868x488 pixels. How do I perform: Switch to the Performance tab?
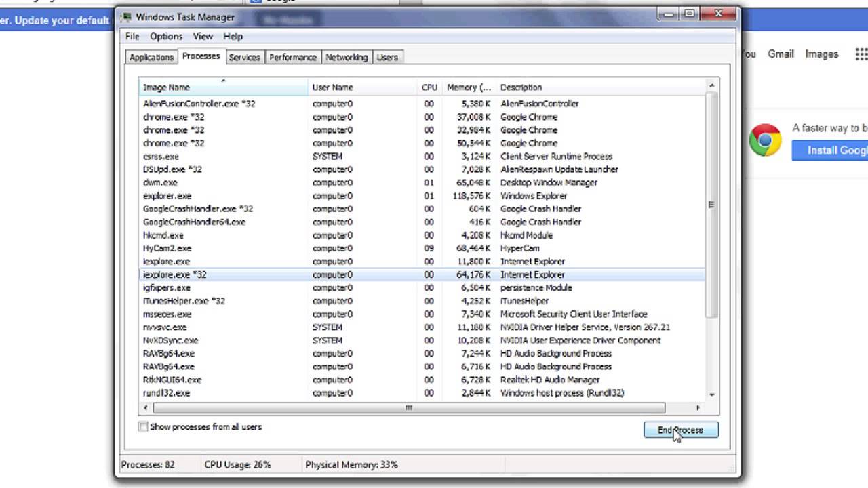(293, 58)
